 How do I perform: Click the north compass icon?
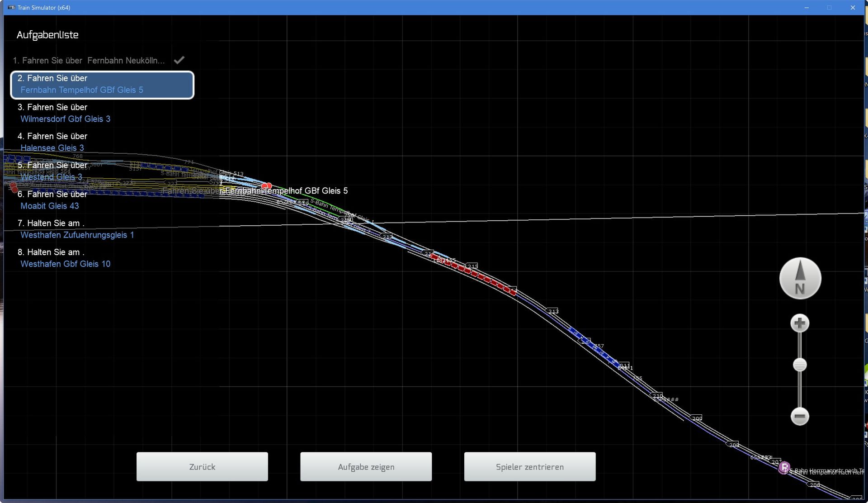click(800, 278)
